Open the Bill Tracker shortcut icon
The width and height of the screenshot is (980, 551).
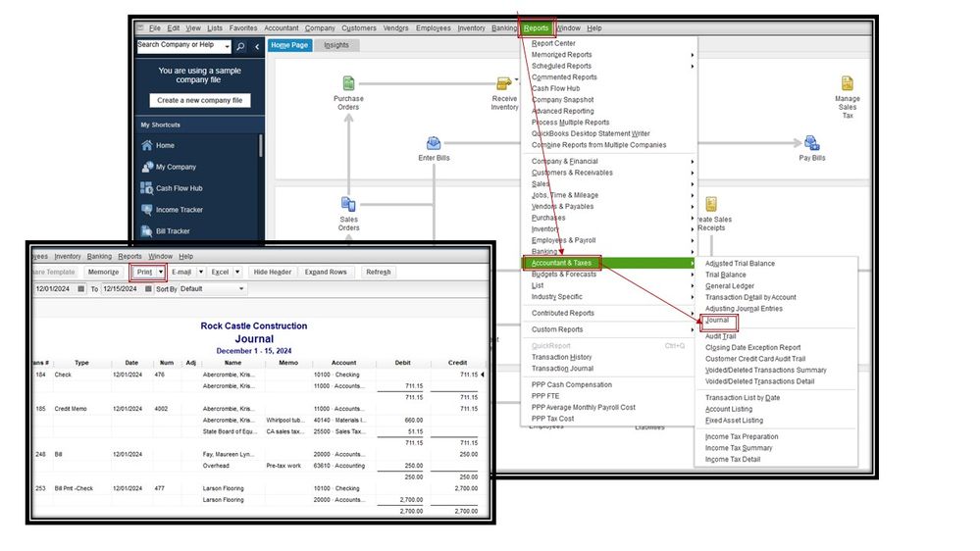click(x=147, y=231)
